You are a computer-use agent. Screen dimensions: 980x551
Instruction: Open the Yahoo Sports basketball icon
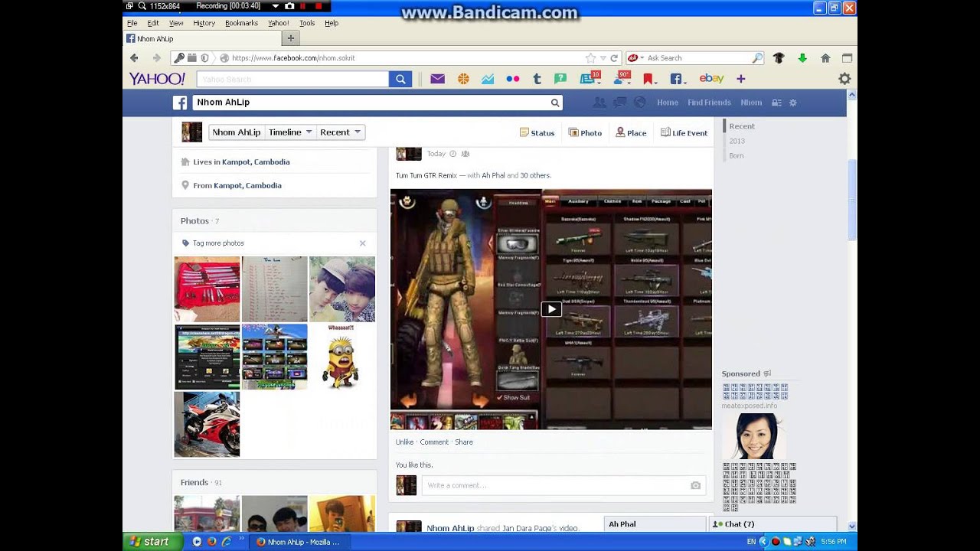[x=463, y=79]
